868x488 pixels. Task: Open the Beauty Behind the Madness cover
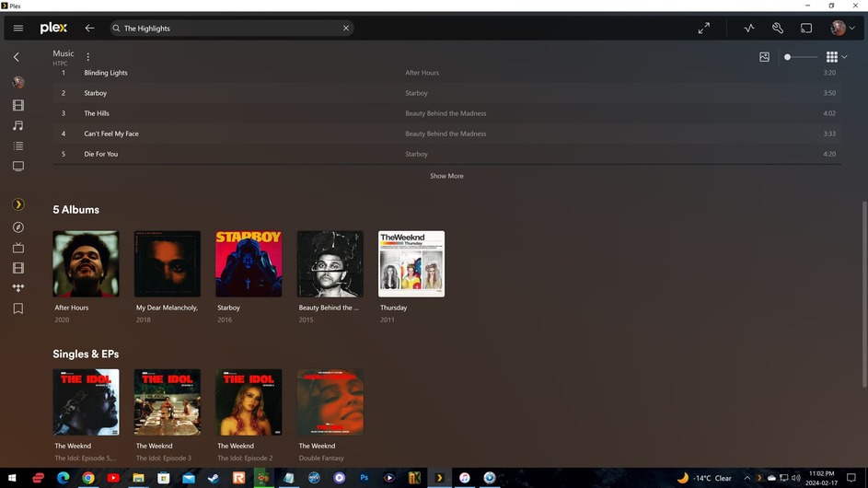[330, 263]
